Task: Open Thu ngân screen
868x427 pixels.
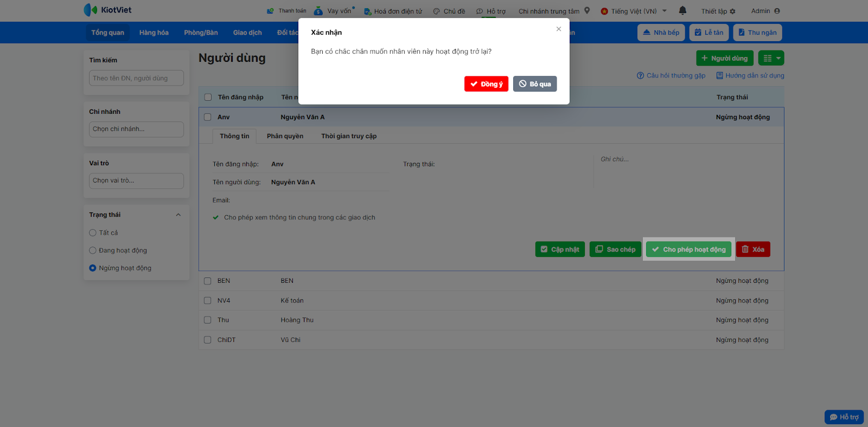Action: tap(757, 33)
